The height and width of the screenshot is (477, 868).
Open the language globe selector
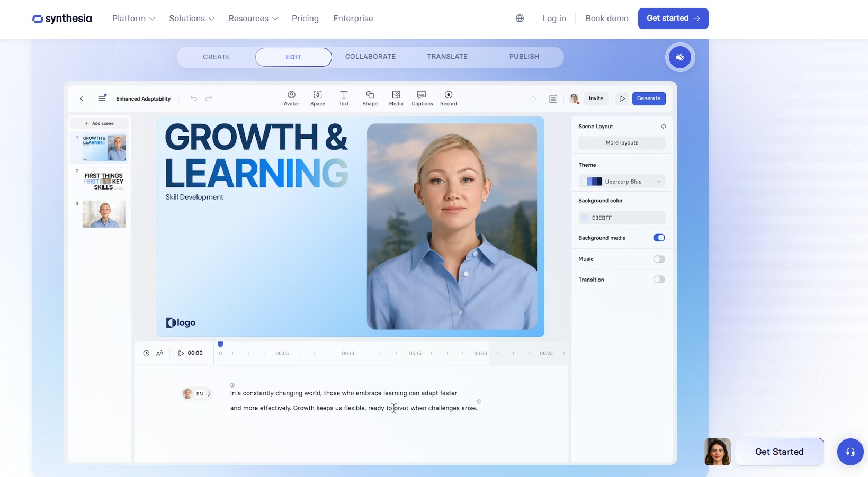coord(520,19)
